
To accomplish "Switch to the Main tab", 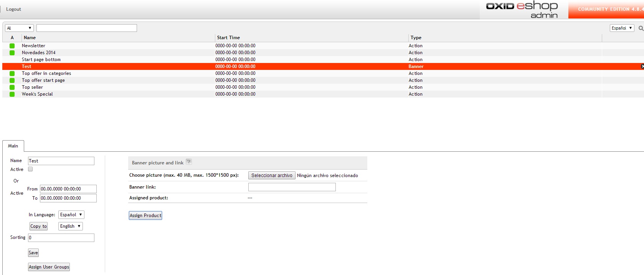I will tap(13, 146).
